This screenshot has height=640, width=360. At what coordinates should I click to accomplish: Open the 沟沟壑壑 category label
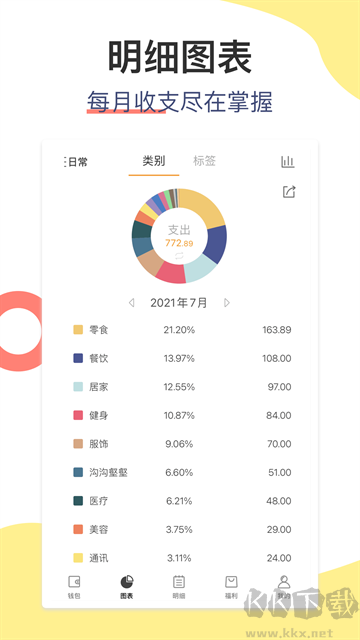(109, 473)
